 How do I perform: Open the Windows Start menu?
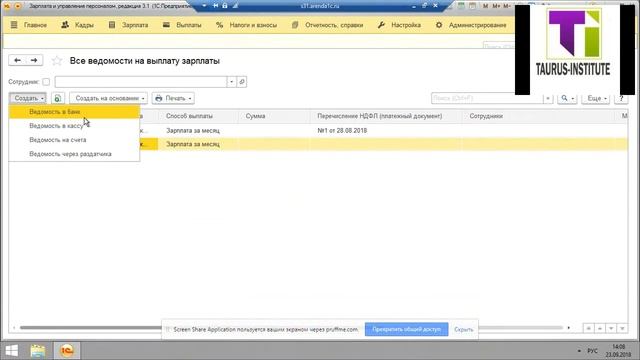[x=12, y=351]
